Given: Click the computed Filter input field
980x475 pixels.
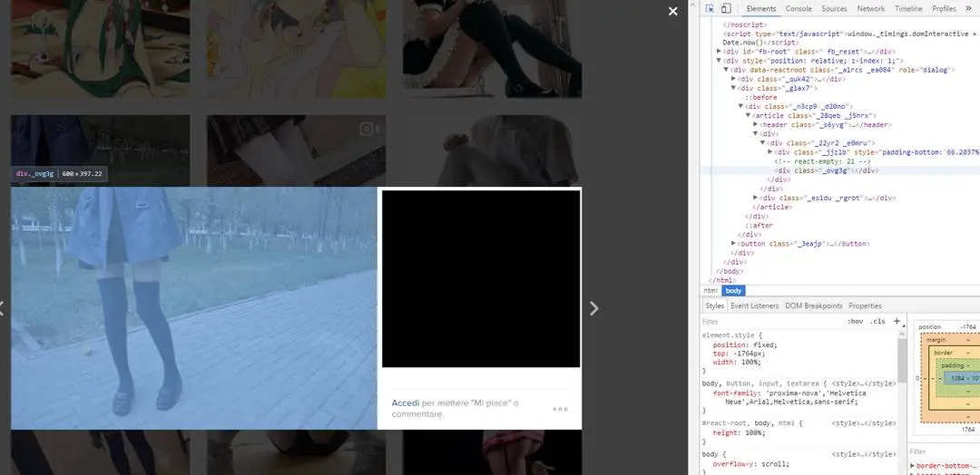Looking at the screenshot, I should click(944, 451).
